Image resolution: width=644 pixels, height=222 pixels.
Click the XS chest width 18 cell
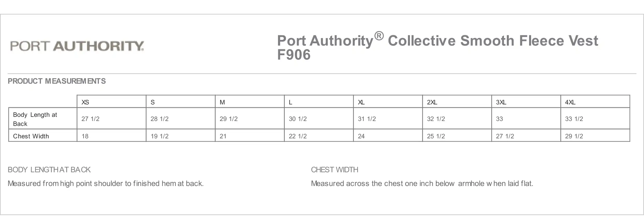pyautogui.click(x=112, y=135)
